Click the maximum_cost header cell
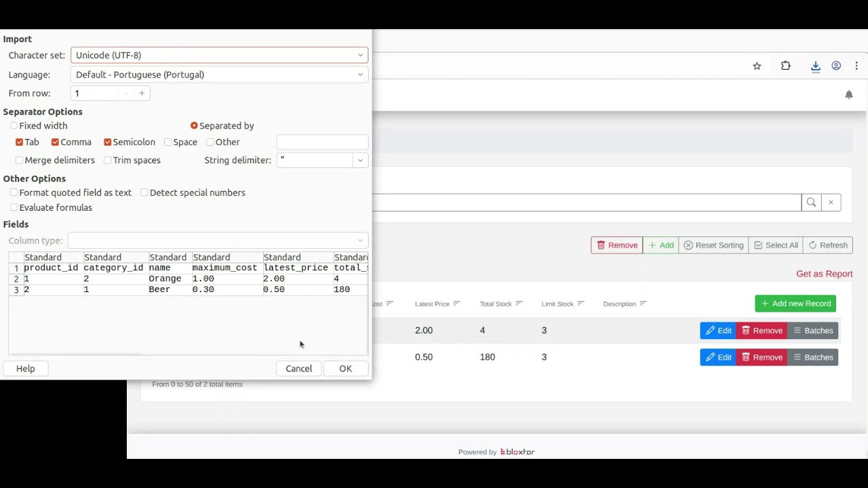This screenshot has width=868, height=488. coord(227,268)
